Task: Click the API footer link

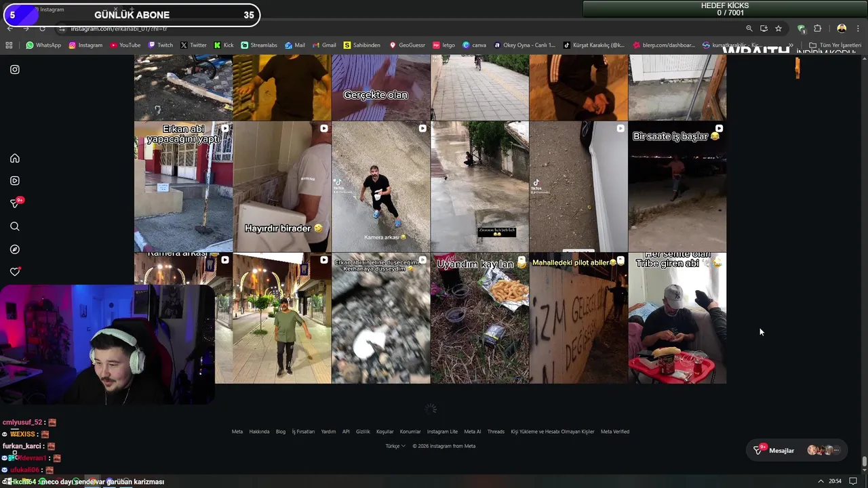Action: click(346, 432)
